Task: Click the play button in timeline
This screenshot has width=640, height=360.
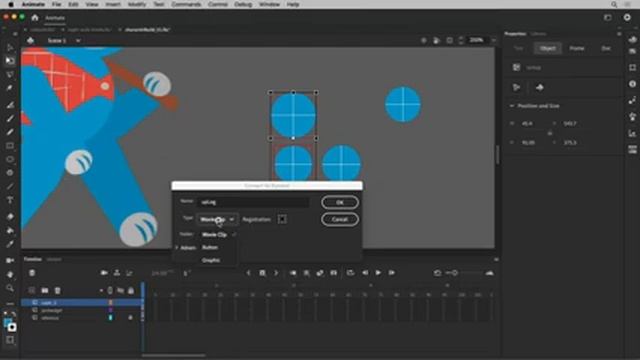Action: pyautogui.click(x=378, y=273)
